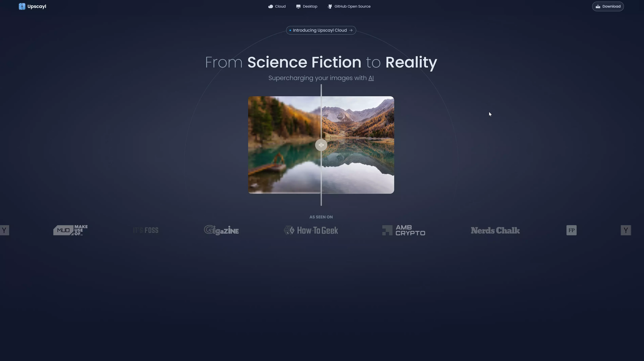The height and width of the screenshot is (361, 644).
Task: Open the Introducing Upscayl Cloud banner
Action: [321, 30]
